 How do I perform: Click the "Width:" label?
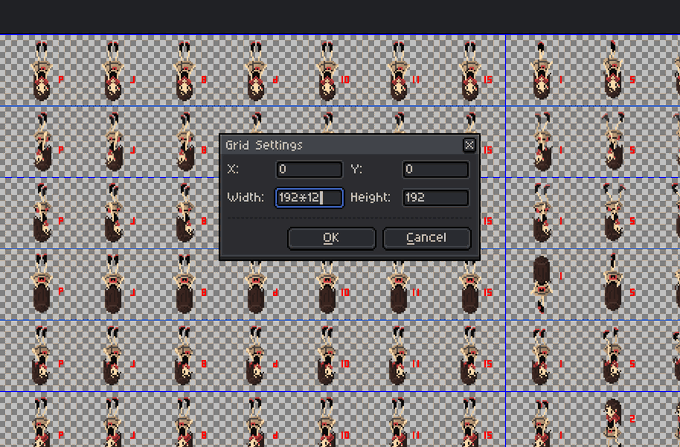[x=245, y=198]
